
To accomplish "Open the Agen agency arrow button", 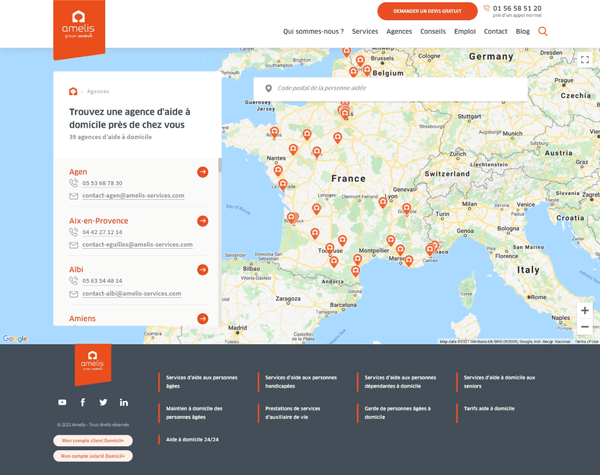I will click(x=203, y=172).
